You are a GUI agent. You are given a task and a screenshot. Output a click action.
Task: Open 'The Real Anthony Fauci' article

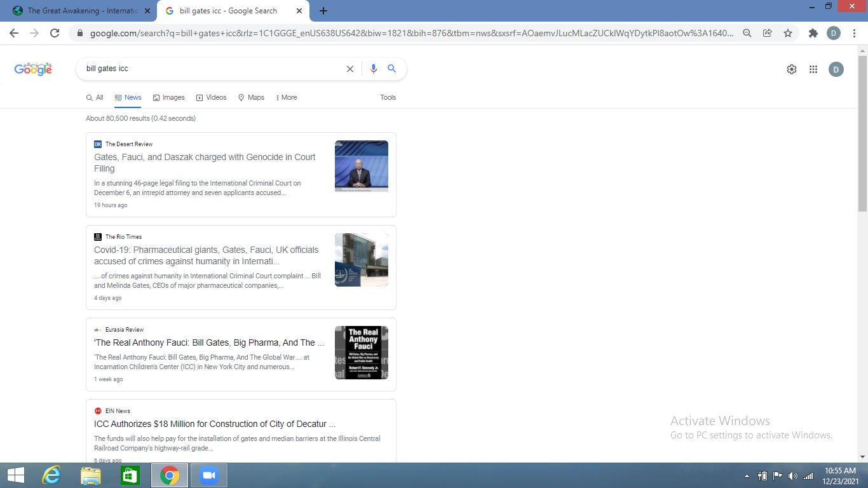tap(209, 342)
